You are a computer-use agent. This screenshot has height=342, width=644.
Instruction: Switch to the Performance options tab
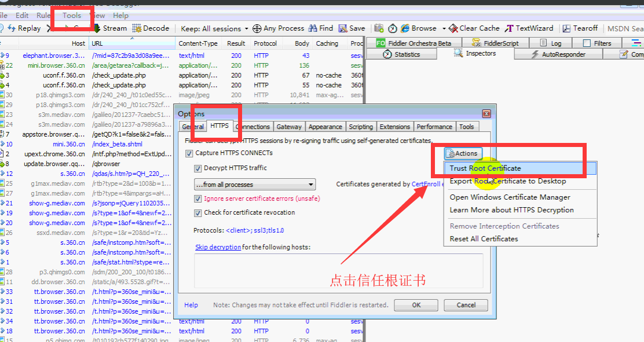pyautogui.click(x=434, y=127)
